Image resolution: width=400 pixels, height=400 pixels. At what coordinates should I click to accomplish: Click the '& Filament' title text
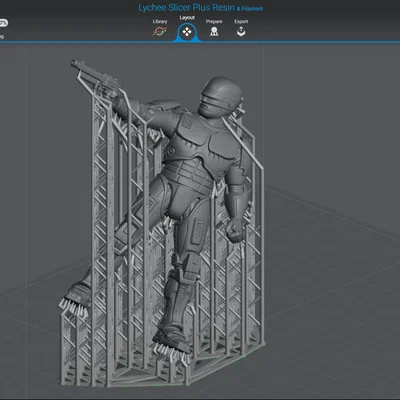[x=250, y=9]
